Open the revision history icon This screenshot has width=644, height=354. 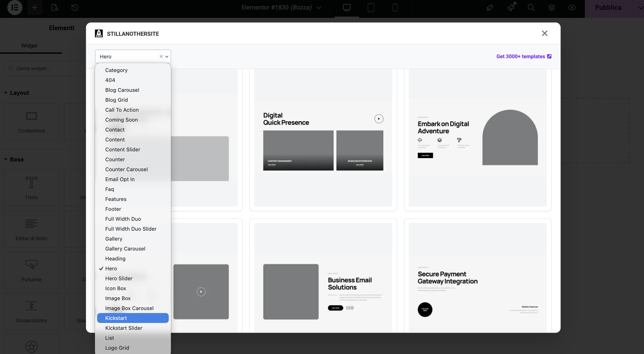point(75,8)
